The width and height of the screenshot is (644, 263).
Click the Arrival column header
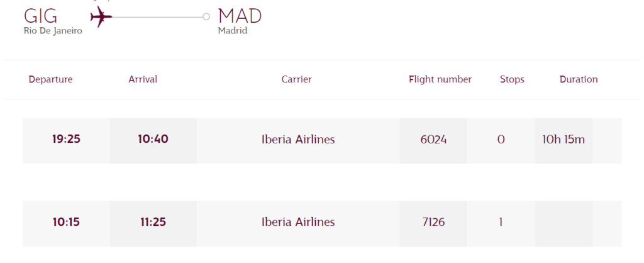click(143, 79)
